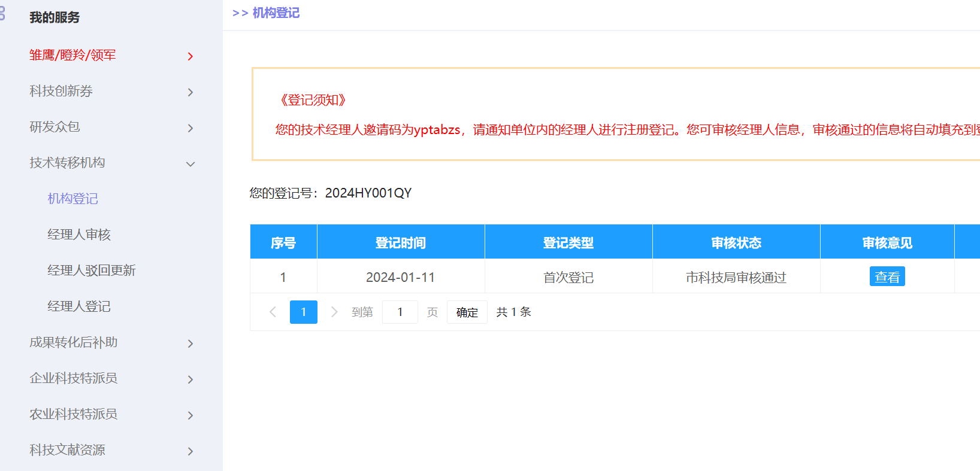Expand the 成果转化后补助 chevron arrow
980x471 pixels.
pos(190,344)
